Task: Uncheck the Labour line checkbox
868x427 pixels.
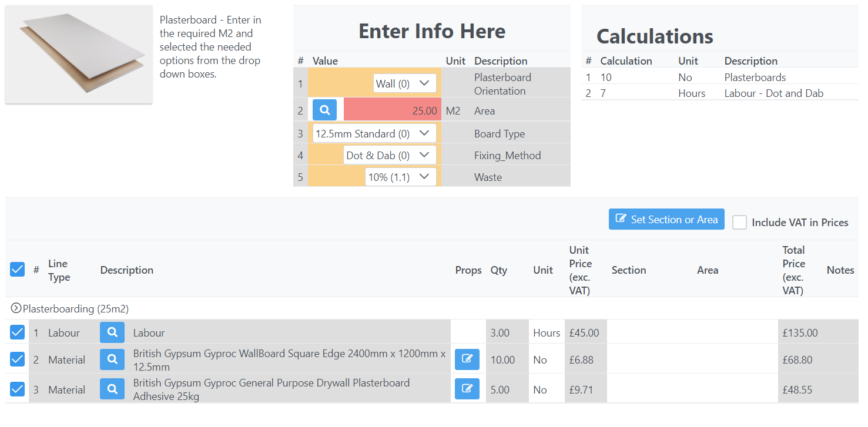Action: click(18, 332)
